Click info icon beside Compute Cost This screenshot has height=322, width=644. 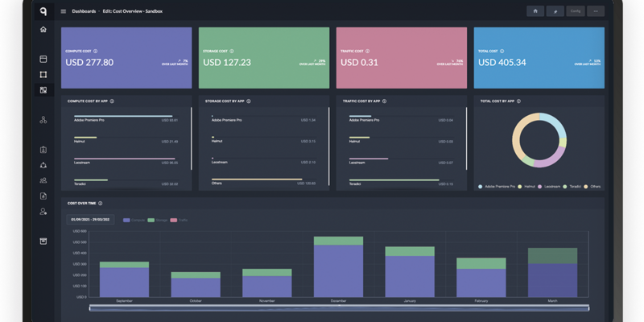95,52
